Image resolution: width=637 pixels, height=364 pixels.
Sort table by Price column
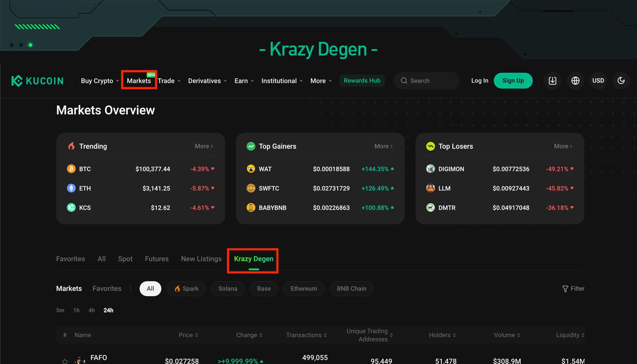pos(188,335)
